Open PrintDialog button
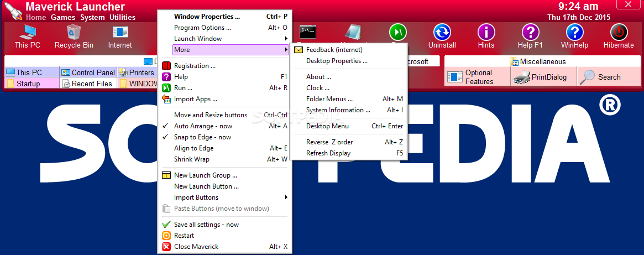644x255 pixels. coord(543,77)
